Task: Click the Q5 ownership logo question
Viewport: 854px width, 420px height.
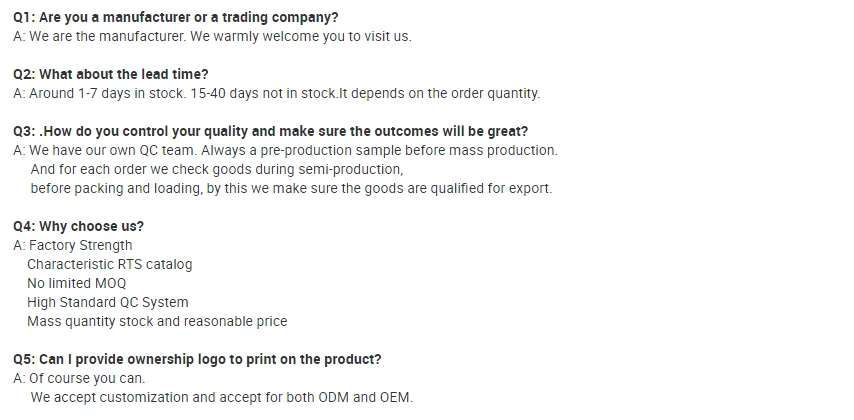Action: [197, 360]
